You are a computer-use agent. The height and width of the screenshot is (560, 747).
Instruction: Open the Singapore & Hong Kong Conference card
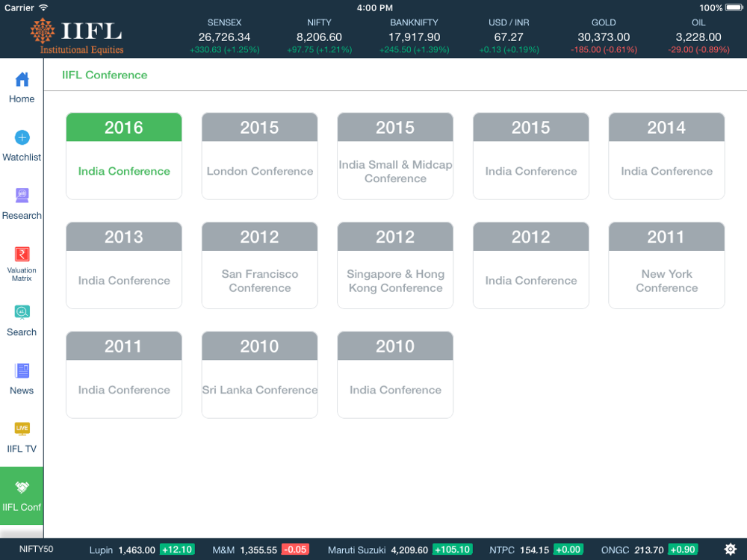click(395, 266)
